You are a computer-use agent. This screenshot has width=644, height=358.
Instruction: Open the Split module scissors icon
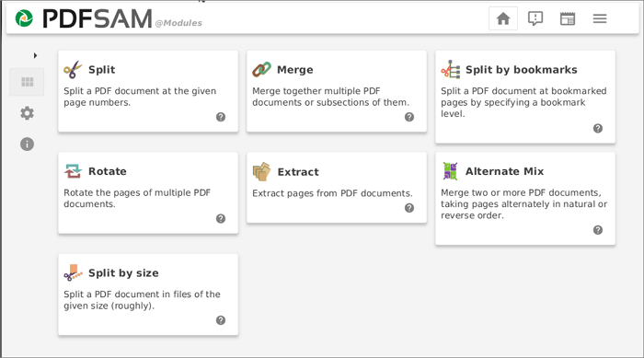coord(73,69)
